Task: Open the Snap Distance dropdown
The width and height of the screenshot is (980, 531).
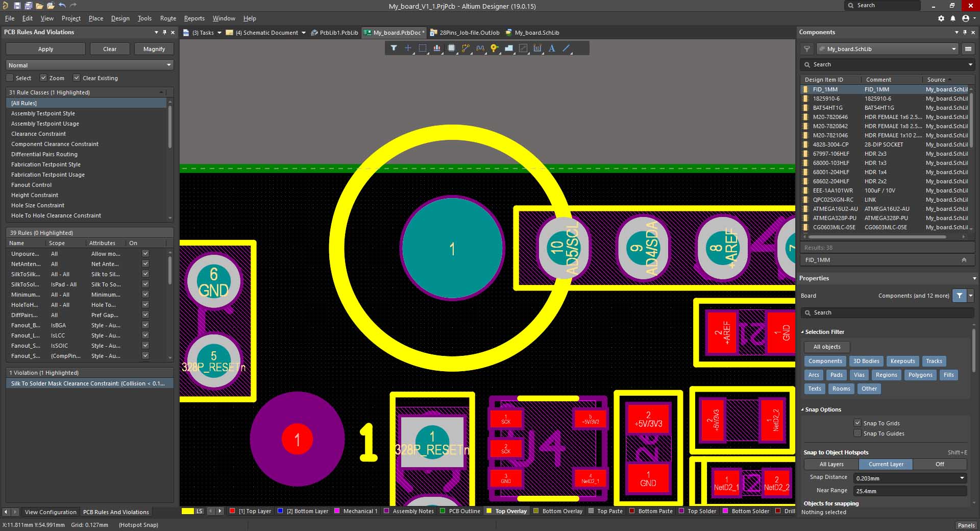Action: tap(962, 478)
